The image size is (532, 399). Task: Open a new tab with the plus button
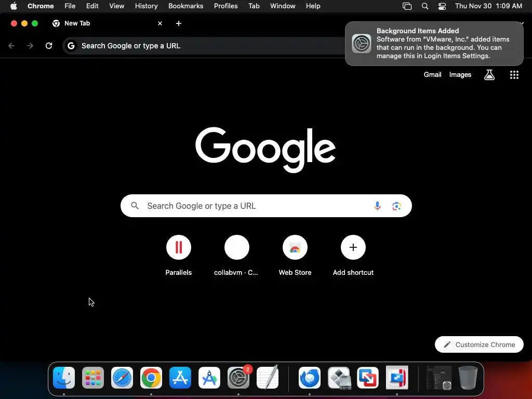point(179,23)
